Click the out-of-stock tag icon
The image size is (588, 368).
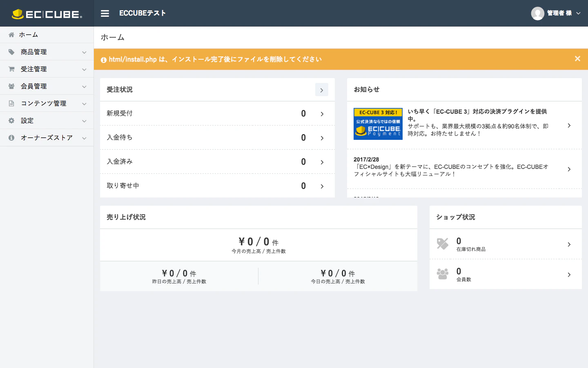tap(443, 244)
